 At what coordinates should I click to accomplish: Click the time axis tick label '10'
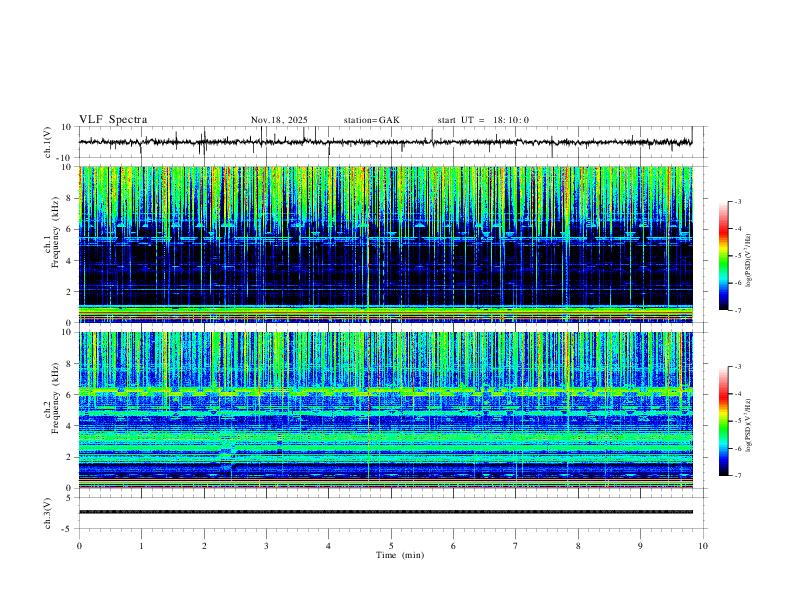703,546
